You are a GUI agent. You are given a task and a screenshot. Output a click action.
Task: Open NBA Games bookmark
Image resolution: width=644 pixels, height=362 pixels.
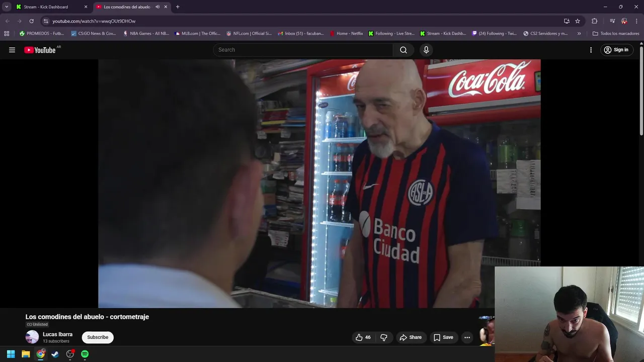click(x=146, y=34)
